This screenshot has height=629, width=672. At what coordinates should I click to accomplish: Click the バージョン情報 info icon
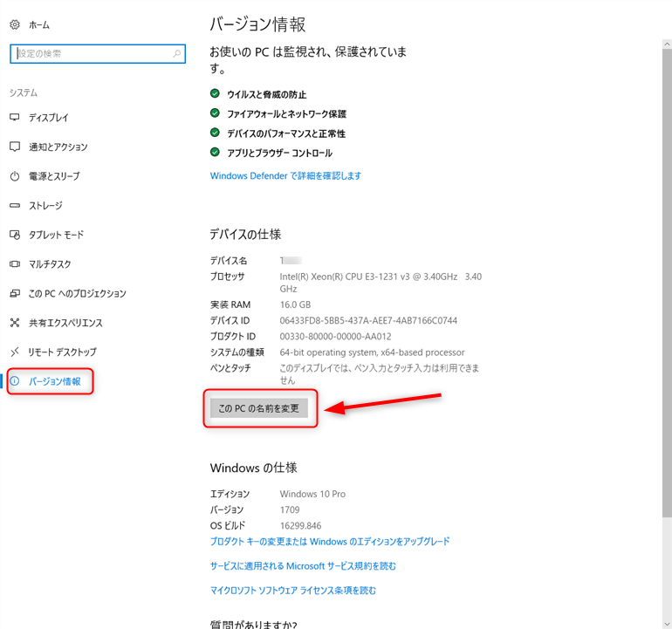(15, 381)
